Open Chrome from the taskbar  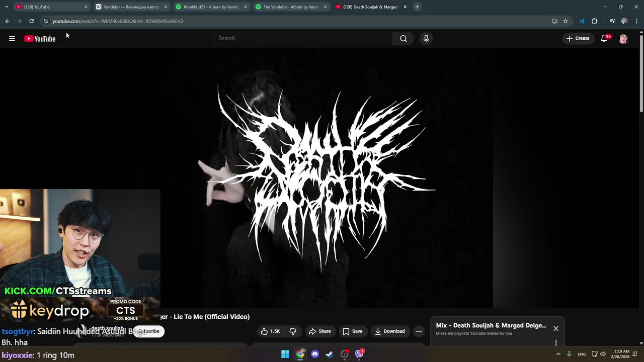point(300,354)
